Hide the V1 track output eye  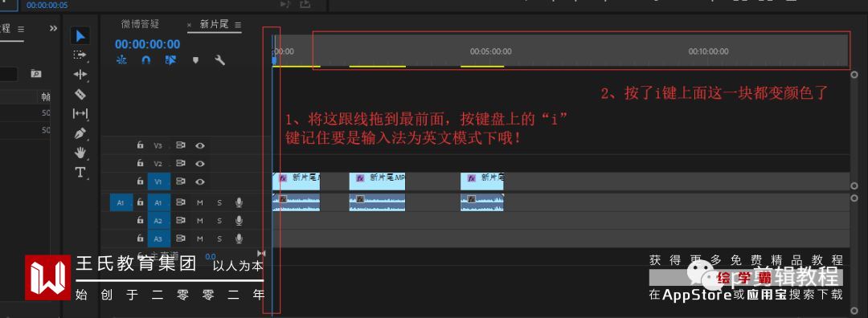pos(200,181)
